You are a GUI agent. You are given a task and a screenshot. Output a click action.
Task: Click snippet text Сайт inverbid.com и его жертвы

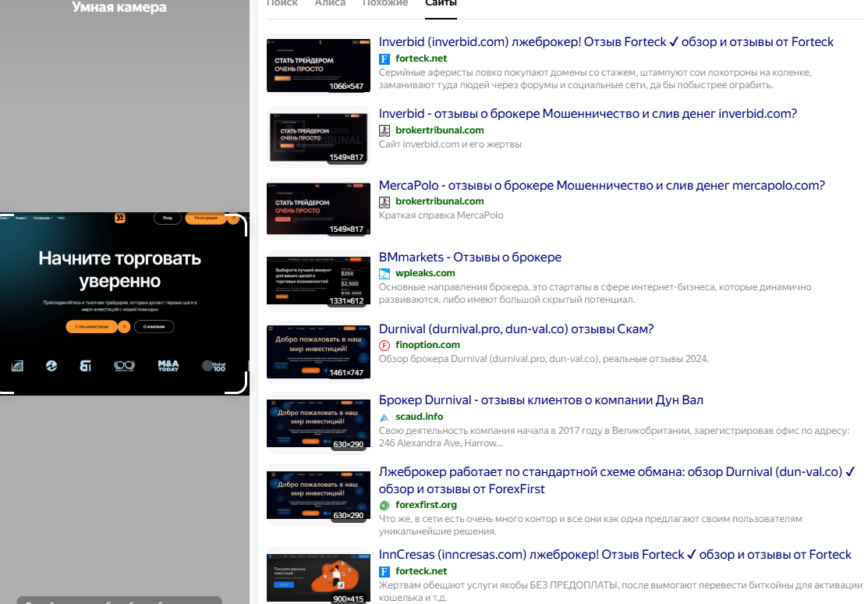pos(450,144)
